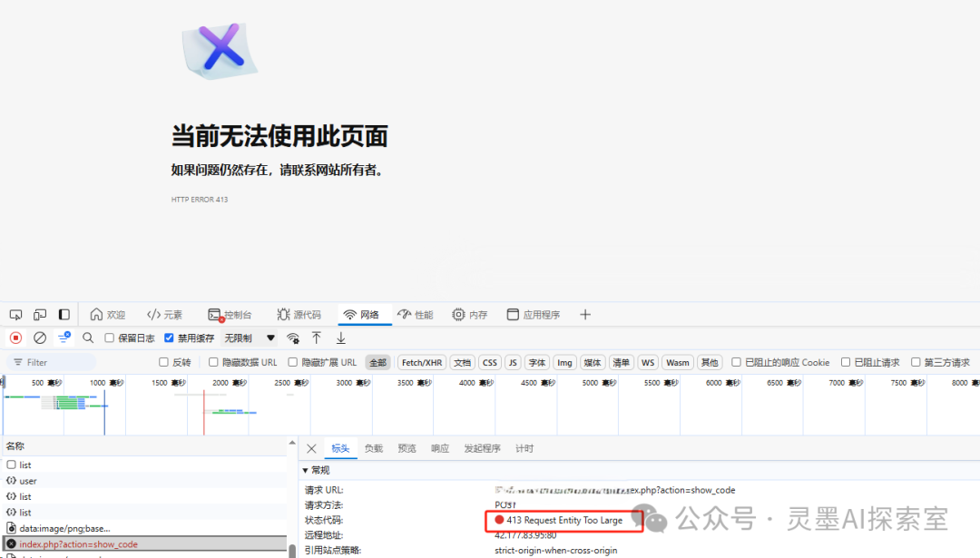980x558 pixels.
Task: Click the JSON braces icon beside user
Action: click(11, 481)
